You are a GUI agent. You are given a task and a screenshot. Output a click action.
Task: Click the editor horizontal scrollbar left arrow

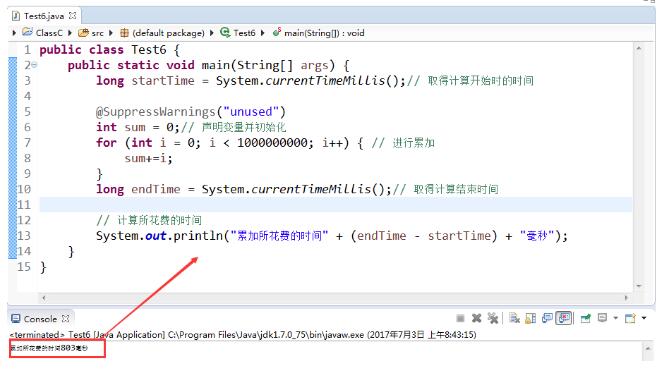pos(44,298)
